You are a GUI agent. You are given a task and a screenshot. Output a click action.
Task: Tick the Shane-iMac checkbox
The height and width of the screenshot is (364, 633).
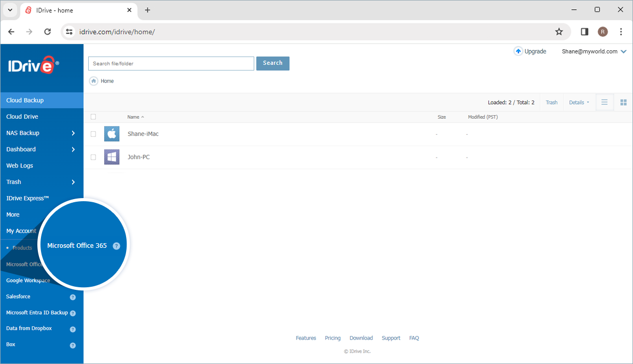point(93,134)
